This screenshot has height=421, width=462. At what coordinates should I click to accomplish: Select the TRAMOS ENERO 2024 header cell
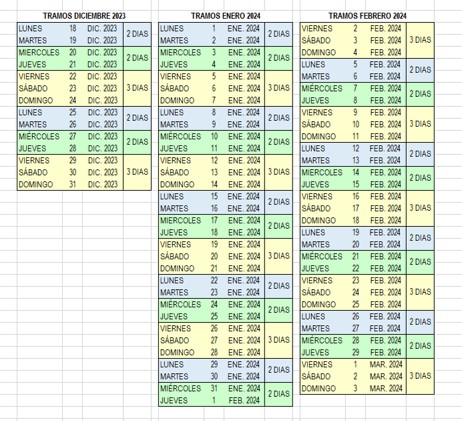[226, 16]
